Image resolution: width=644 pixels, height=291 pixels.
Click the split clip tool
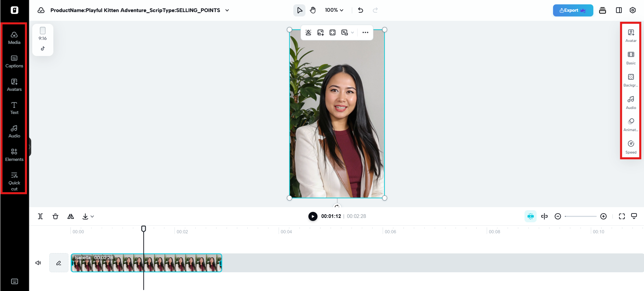[40, 217]
